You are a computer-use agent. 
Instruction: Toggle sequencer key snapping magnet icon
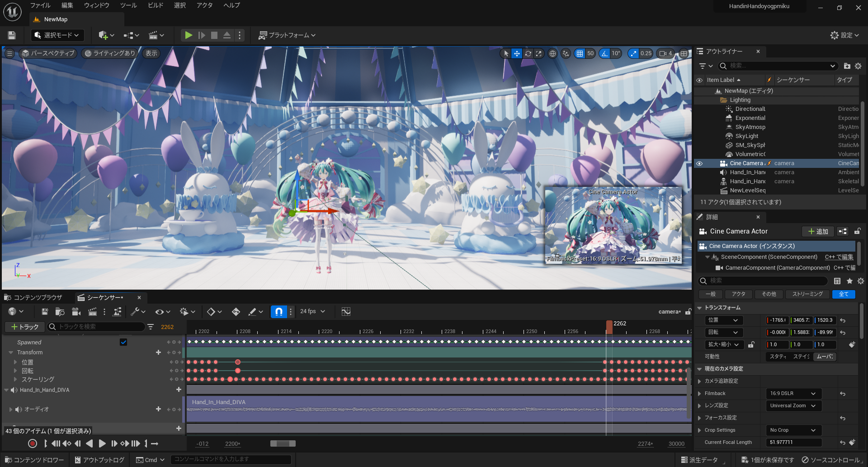(279, 311)
